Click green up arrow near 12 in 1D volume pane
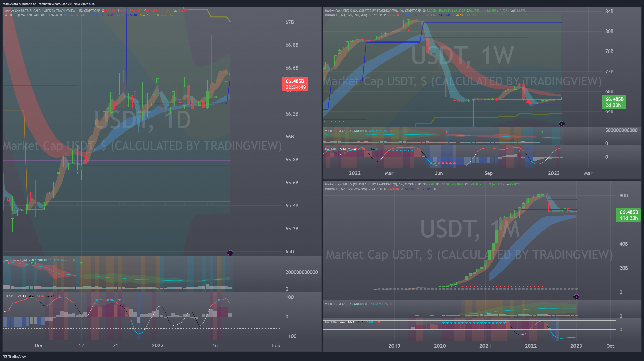644x361 pixels. tap(81, 263)
